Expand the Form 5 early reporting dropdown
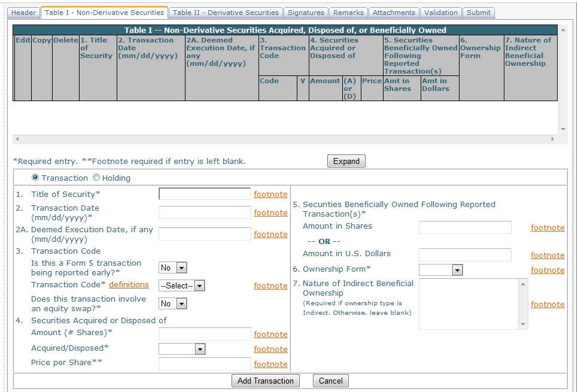The width and height of the screenshot is (578, 392). [173, 268]
